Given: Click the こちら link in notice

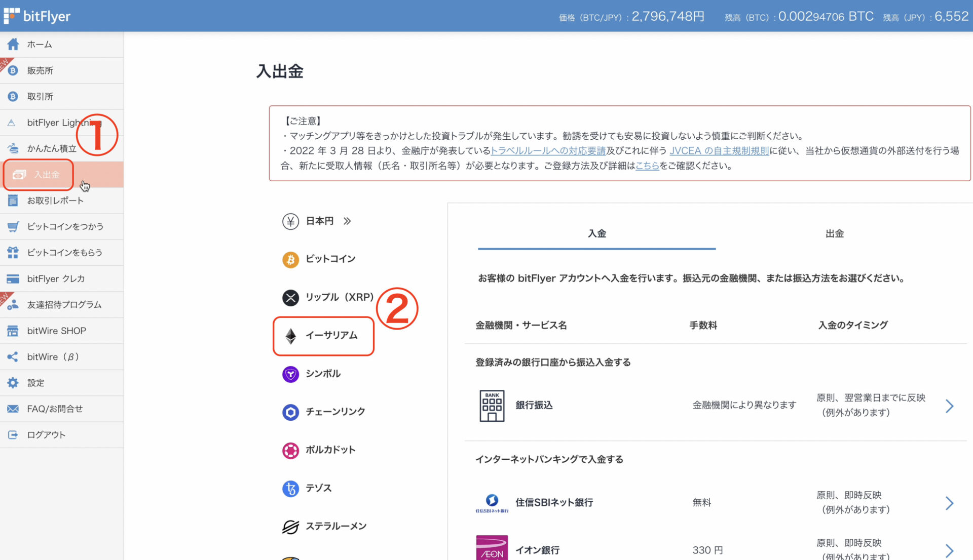Looking at the screenshot, I should 647,166.
